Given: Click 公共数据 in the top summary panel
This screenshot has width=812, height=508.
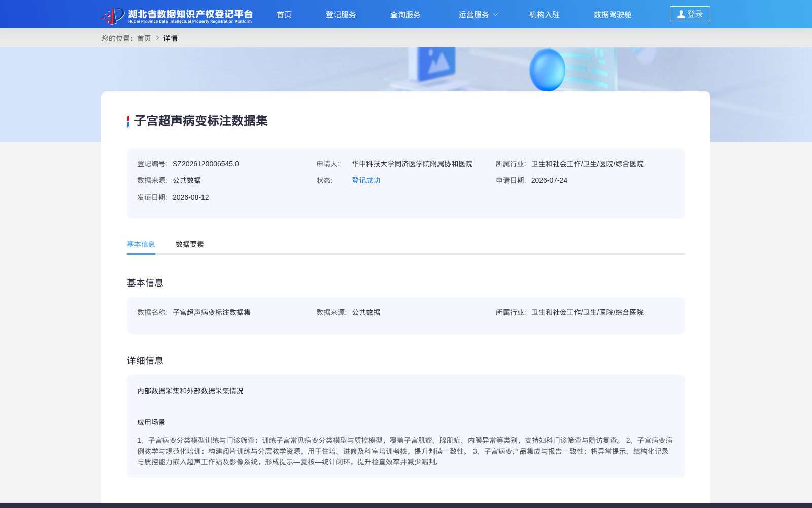Looking at the screenshot, I should point(187,180).
